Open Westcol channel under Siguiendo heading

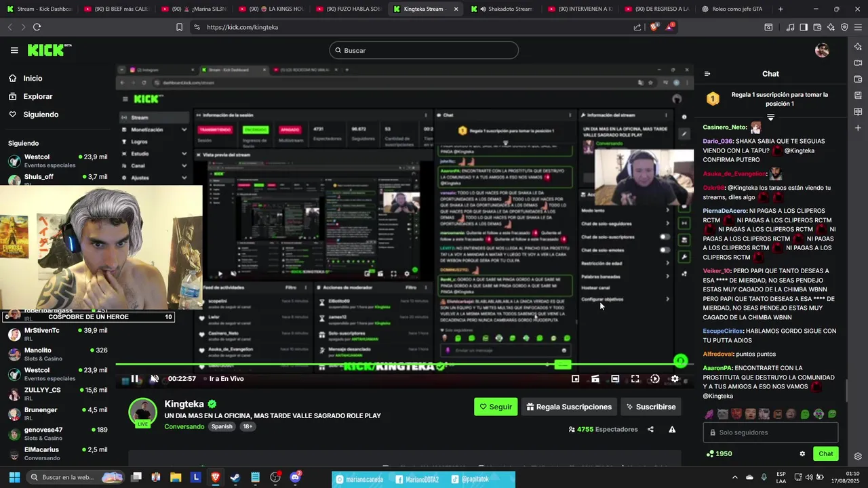[x=57, y=161]
